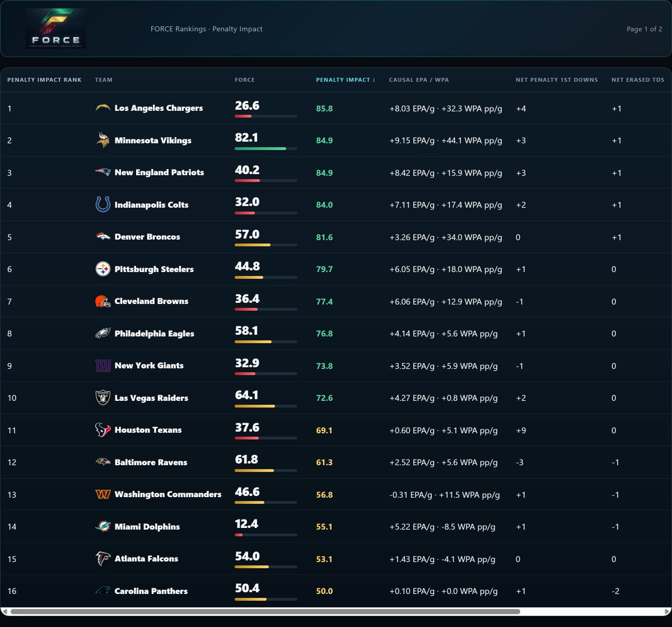
Task: Click the Washington Commanders logo
Action: pyautogui.click(x=103, y=494)
